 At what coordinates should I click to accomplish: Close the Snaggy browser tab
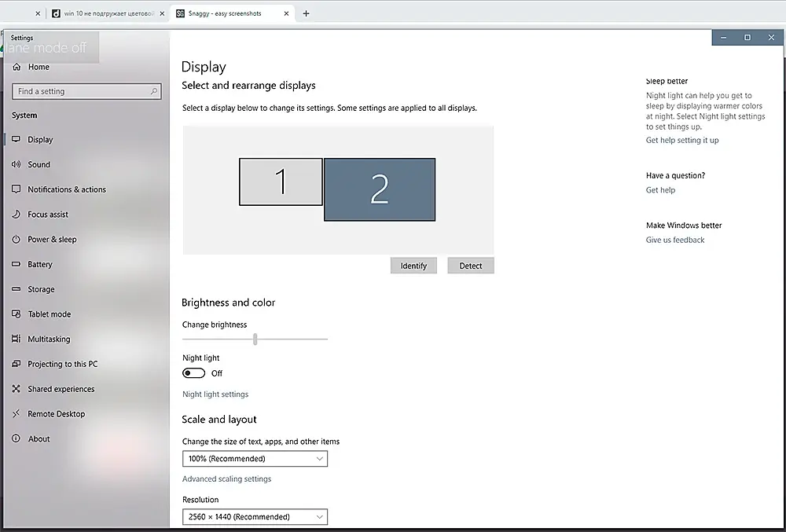tap(286, 13)
